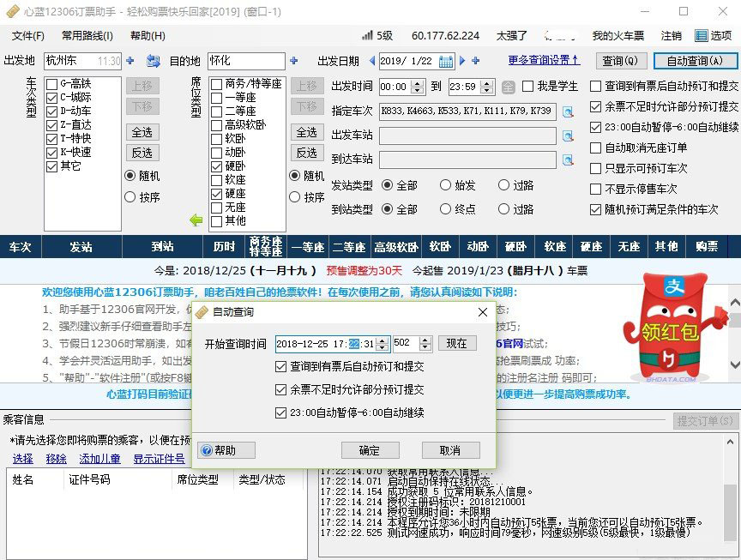Open 常用路线(I) menu
The width and height of the screenshot is (741, 560).
point(87,36)
